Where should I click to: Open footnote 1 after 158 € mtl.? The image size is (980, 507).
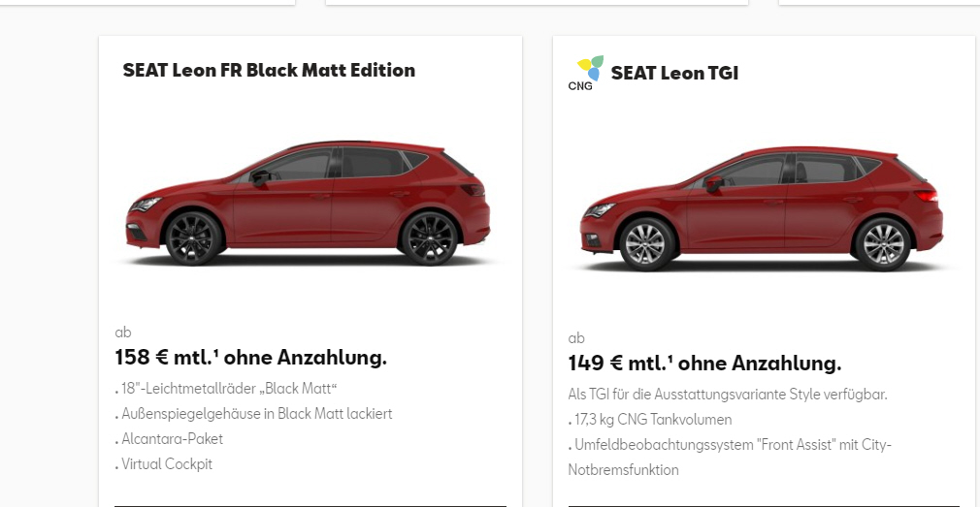(x=215, y=354)
